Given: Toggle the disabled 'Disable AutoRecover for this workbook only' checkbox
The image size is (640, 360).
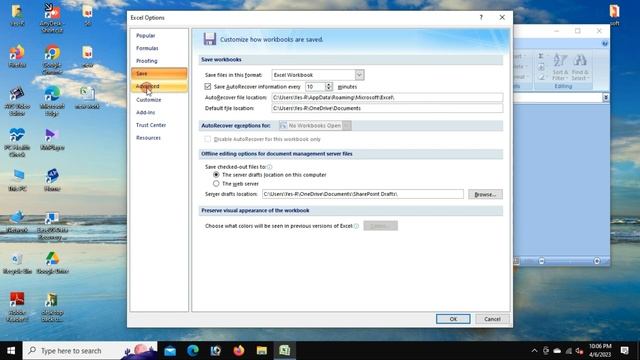Looking at the screenshot, I should (x=208, y=139).
